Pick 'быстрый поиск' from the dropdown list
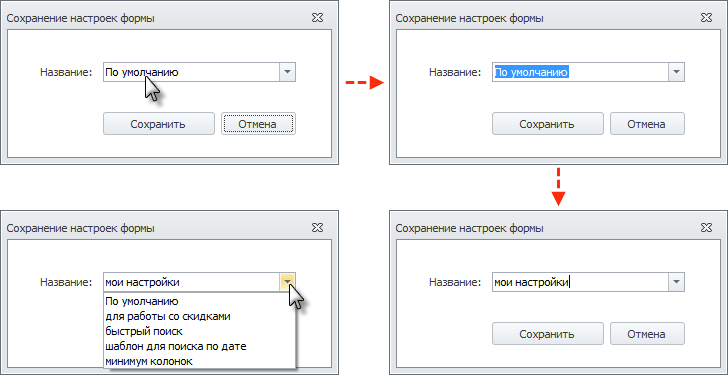The width and height of the screenshot is (728, 375). coord(199,331)
